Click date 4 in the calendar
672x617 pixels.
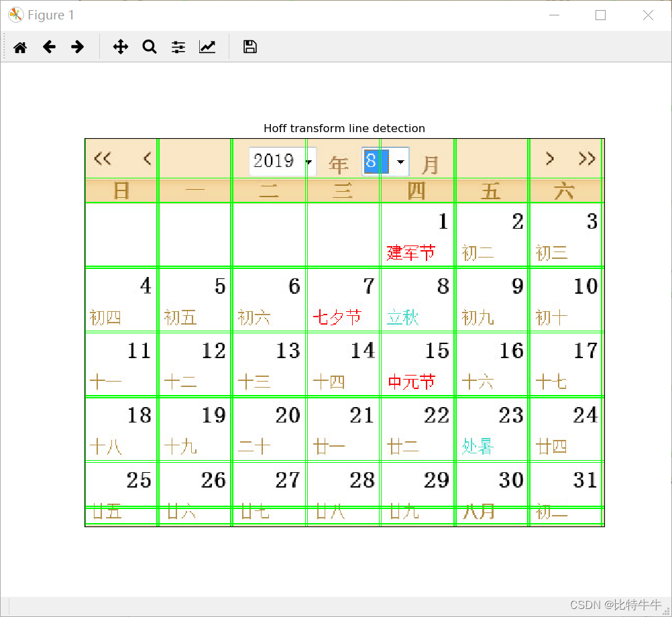[x=146, y=286]
